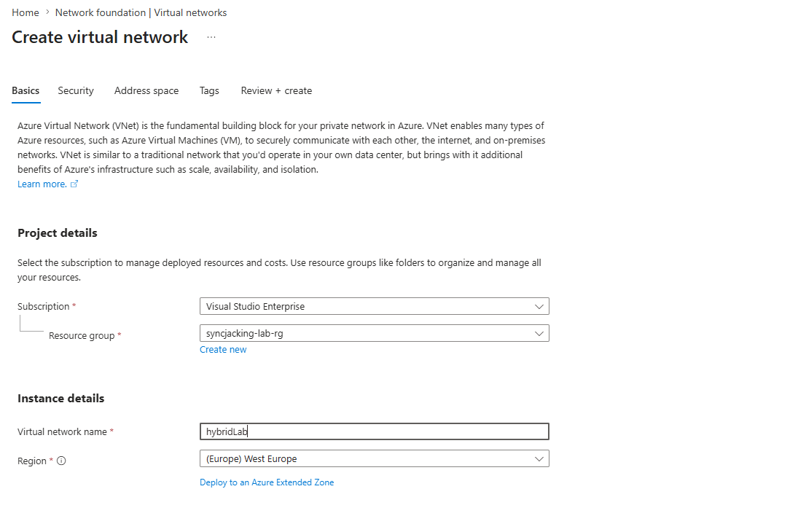This screenshot has width=806, height=532.
Task: Click the external link icon after Learn more
Action: coord(74,184)
